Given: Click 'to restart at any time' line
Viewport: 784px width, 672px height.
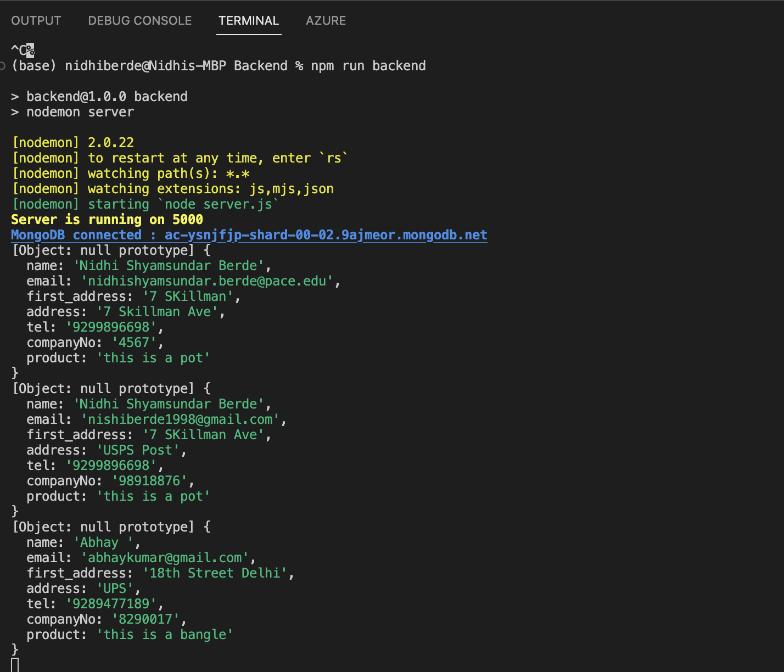Looking at the screenshot, I should 180,158.
